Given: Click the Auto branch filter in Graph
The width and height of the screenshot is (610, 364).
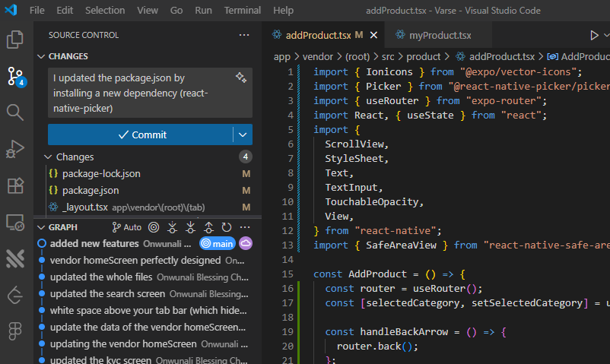Looking at the screenshot, I should pos(127,227).
